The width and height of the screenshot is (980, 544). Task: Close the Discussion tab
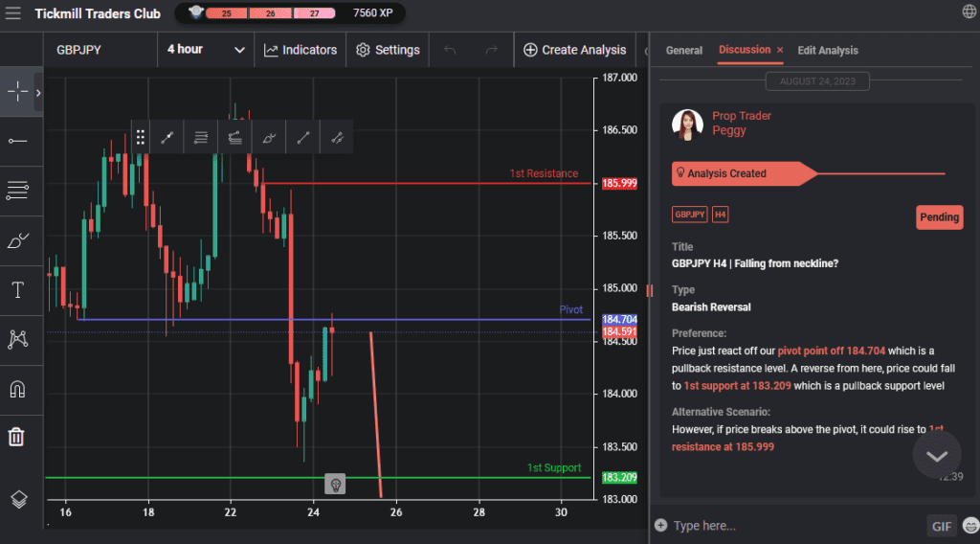(x=780, y=50)
